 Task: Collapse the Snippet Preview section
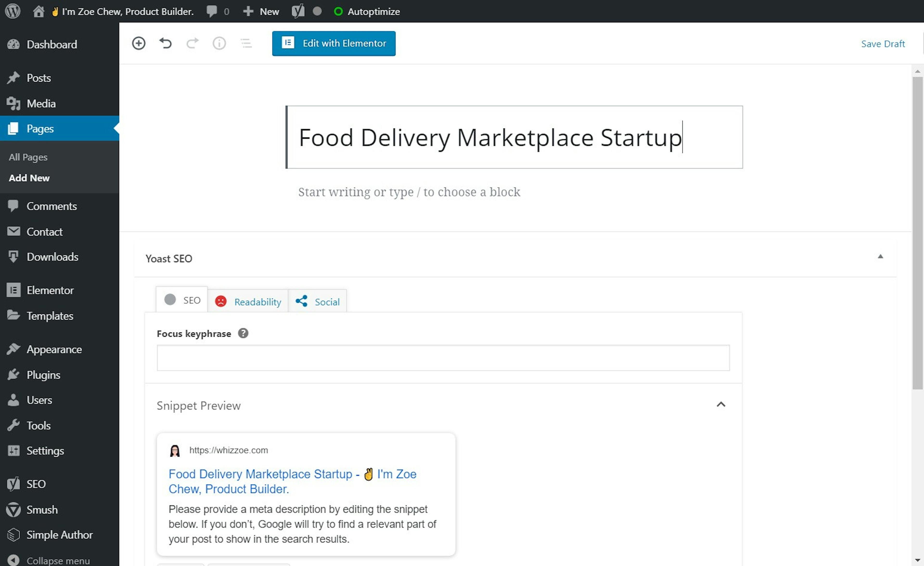coord(721,404)
